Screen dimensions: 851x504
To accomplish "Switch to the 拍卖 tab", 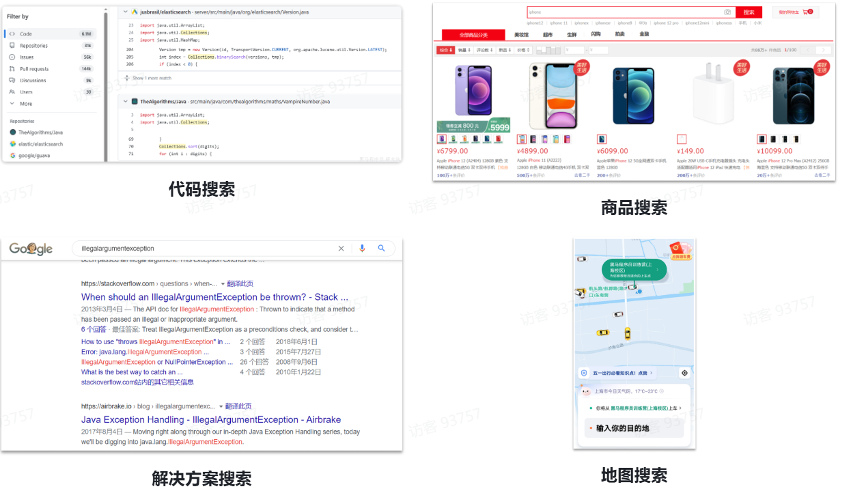I will point(619,34).
